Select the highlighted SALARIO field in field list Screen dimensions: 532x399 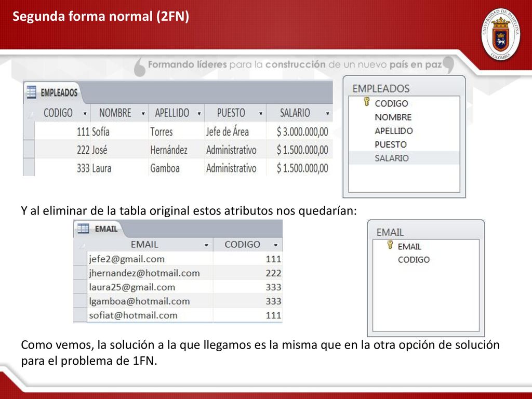404,158
